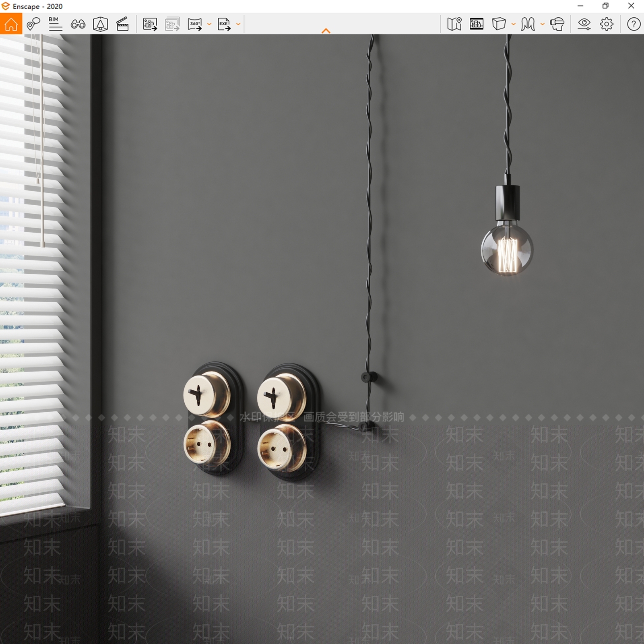
Task: Open manage views (binoculars icon)
Action: click(78, 25)
